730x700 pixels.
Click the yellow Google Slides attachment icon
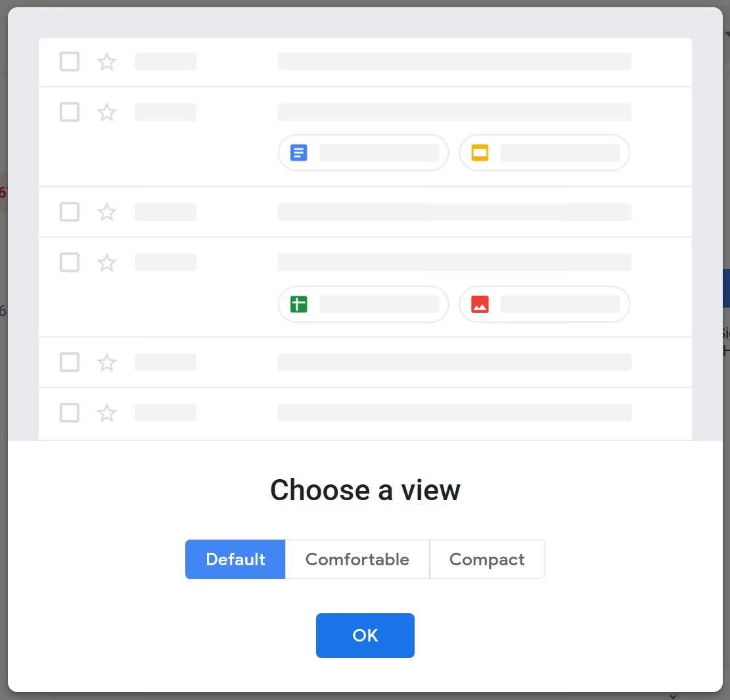480,152
